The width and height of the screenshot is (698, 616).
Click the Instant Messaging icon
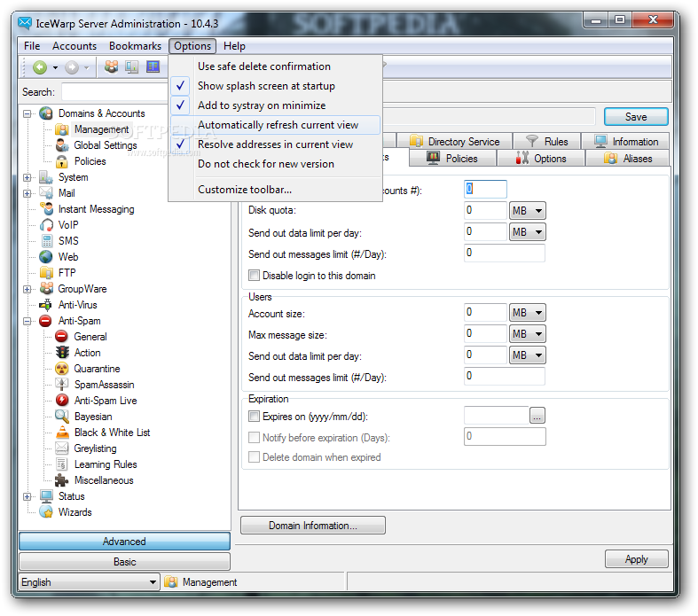(x=46, y=209)
